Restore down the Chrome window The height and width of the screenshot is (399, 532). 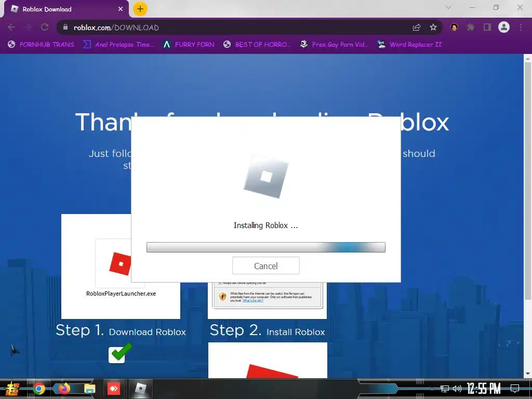496,7
